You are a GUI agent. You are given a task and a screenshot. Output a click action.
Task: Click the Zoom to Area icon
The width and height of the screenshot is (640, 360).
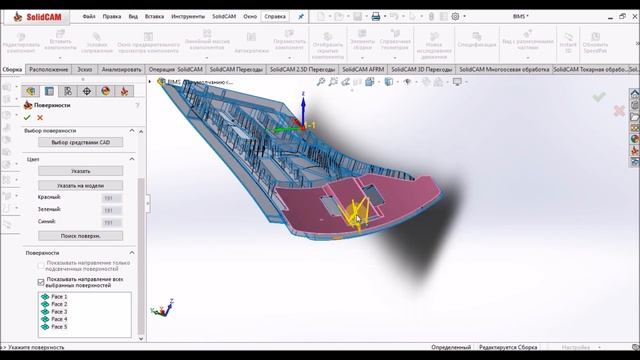[333, 82]
